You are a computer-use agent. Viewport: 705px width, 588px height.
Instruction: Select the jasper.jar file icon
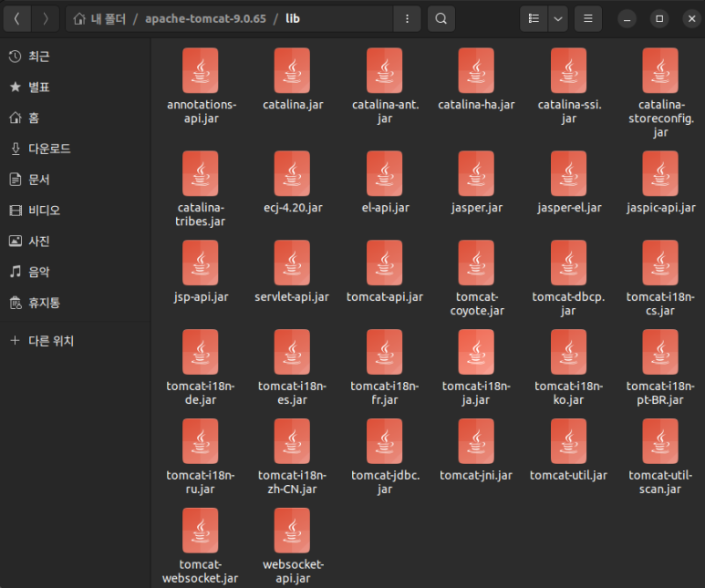[476, 173]
